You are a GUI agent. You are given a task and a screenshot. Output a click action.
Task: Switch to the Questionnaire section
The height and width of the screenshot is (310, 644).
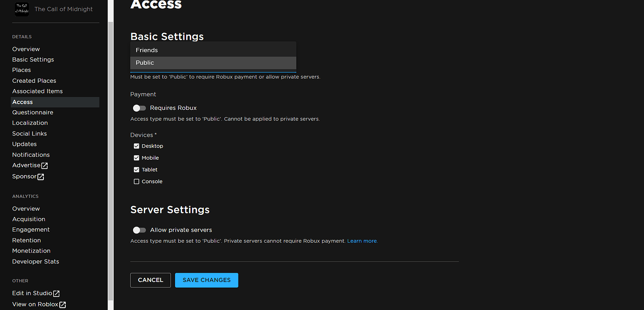(x=33, y=112)
